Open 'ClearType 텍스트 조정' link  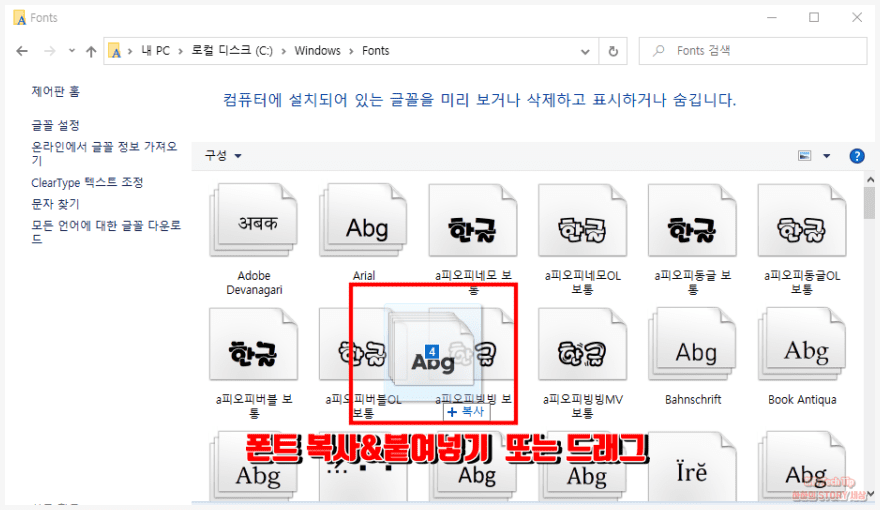[88, 182]
